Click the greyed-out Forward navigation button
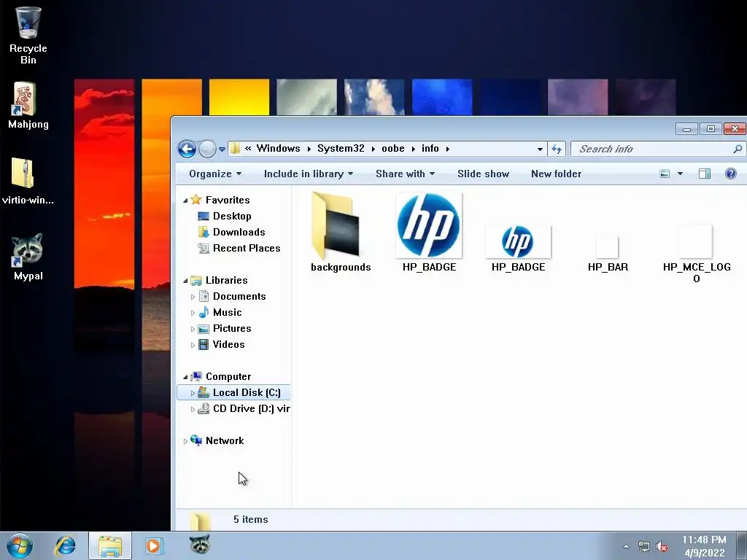 [207, 149]
